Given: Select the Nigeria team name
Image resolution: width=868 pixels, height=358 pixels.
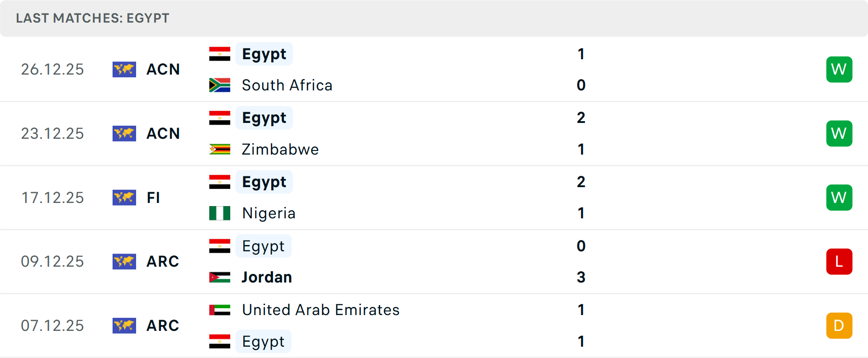Looking at the screenshot, I should [269, 213].
